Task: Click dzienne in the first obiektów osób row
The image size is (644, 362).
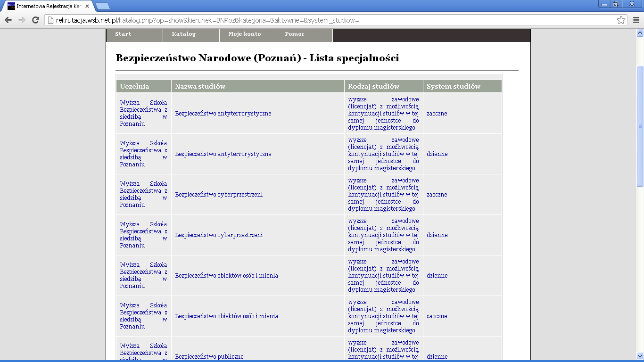Action: [437, 276]
